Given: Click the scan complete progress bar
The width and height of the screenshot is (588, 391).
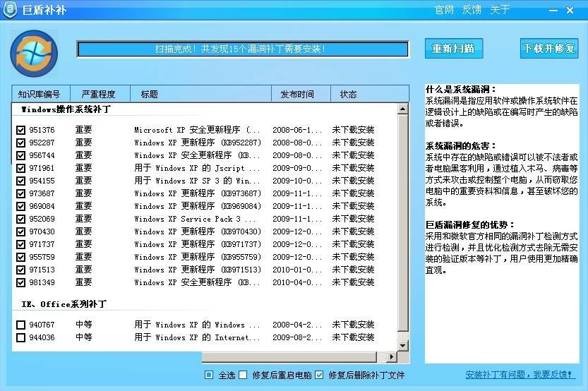Looking at the screenshot, I should click(x=243, y=49).
